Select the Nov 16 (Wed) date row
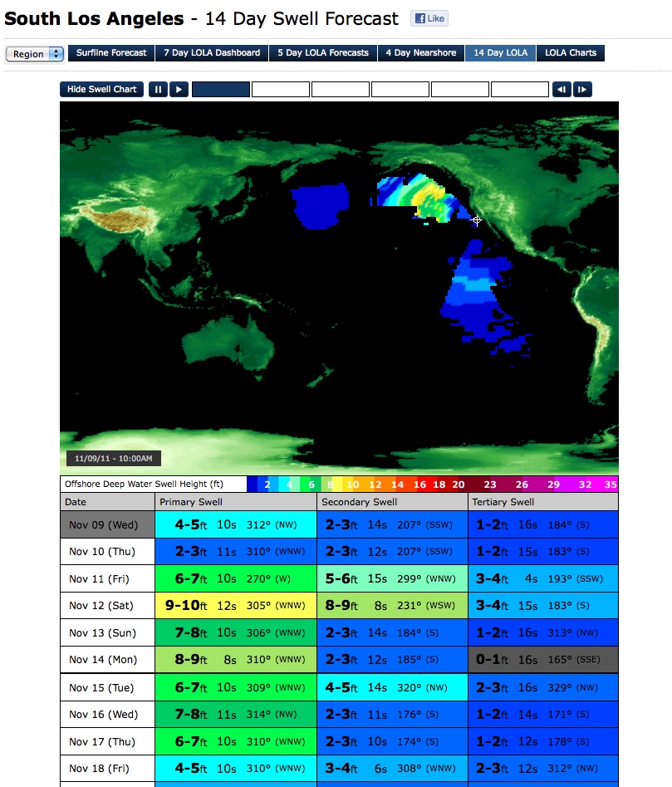Viewport: 672px width, 787px height. click(x=107, y=714)
